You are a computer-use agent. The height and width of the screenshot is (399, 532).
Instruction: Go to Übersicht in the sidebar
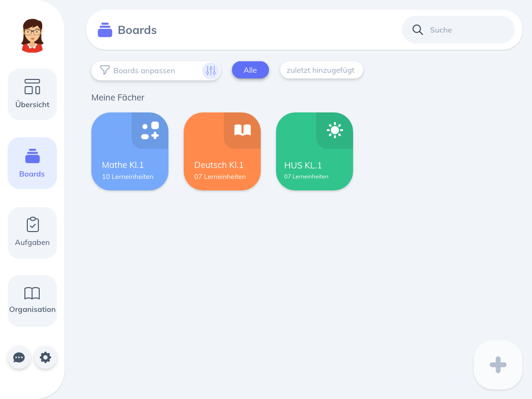pyautogui.click(x=32, y=94)
